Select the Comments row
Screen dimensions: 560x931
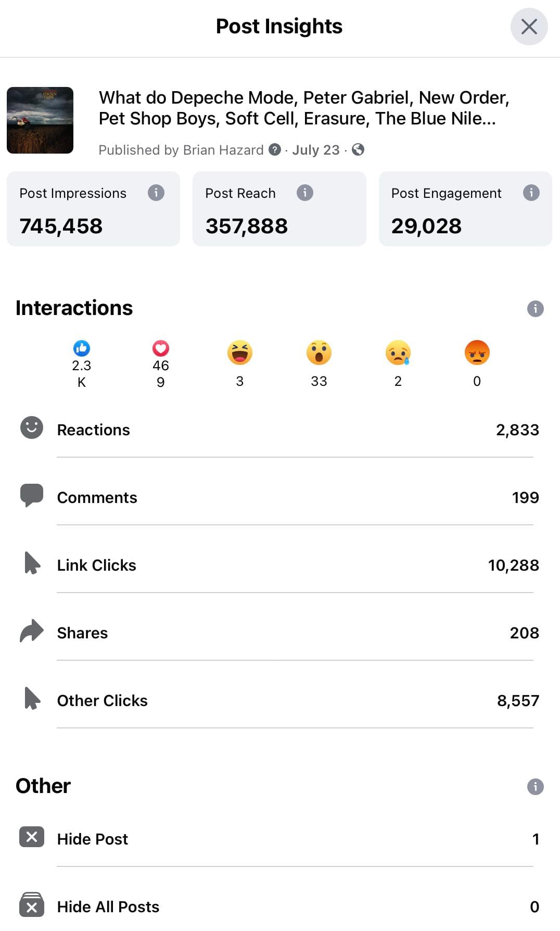pyautogui.click(x=279, y=498)
